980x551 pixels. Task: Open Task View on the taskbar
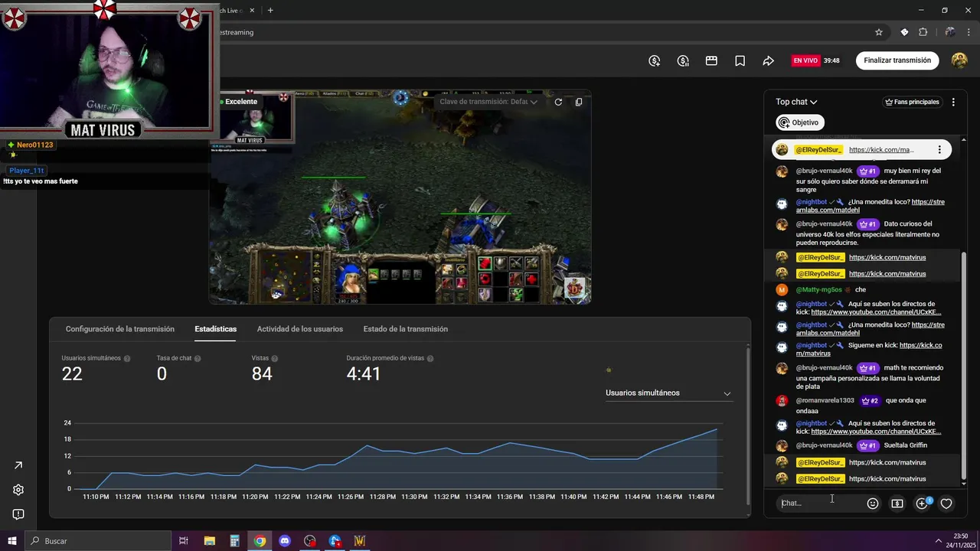point(184,541)
